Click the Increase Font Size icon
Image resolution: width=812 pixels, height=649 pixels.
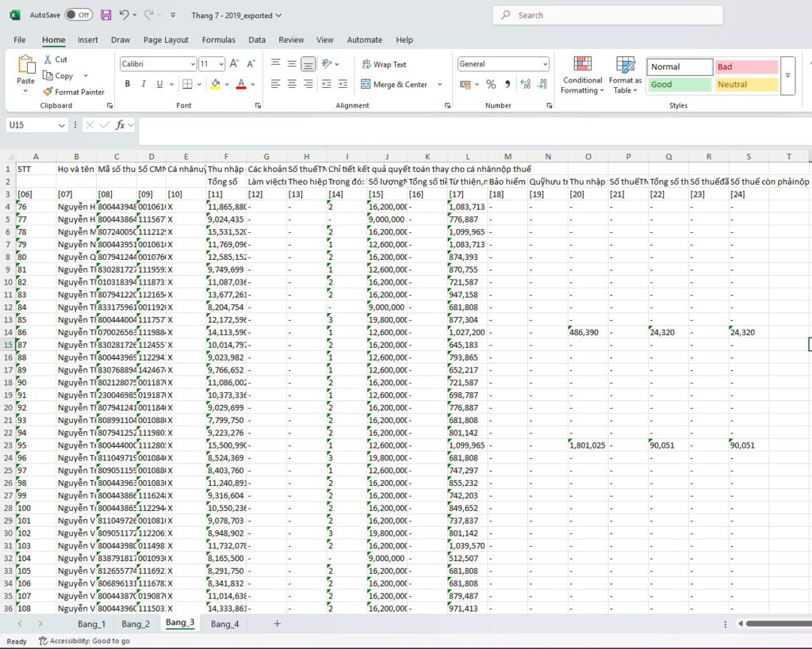point(236,64)
